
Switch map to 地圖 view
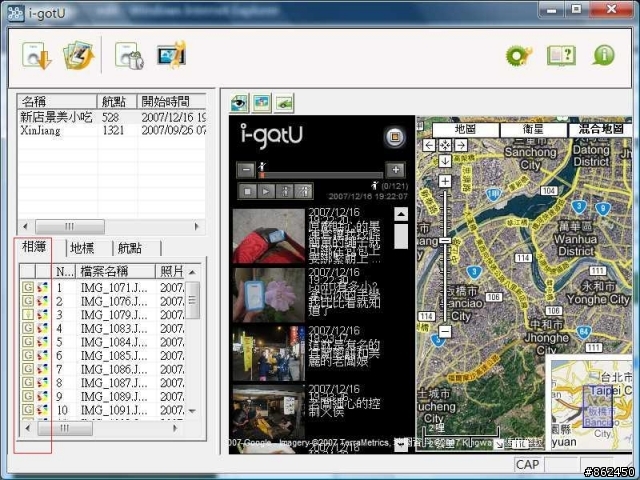tap(465, 130)
